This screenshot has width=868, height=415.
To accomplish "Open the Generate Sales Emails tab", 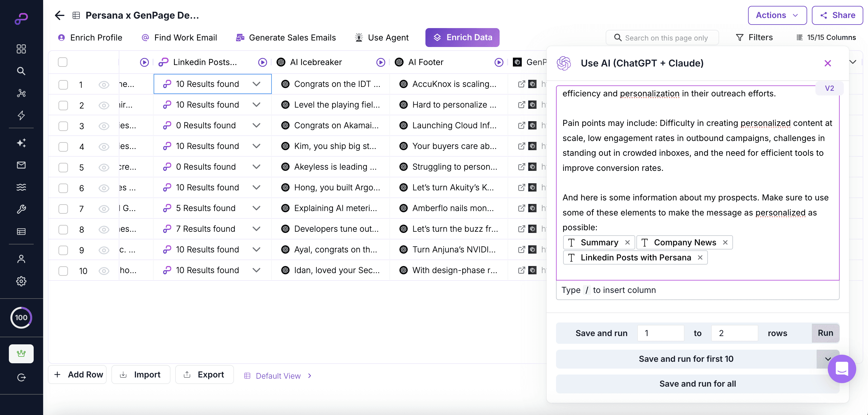I will pos(286,38).
